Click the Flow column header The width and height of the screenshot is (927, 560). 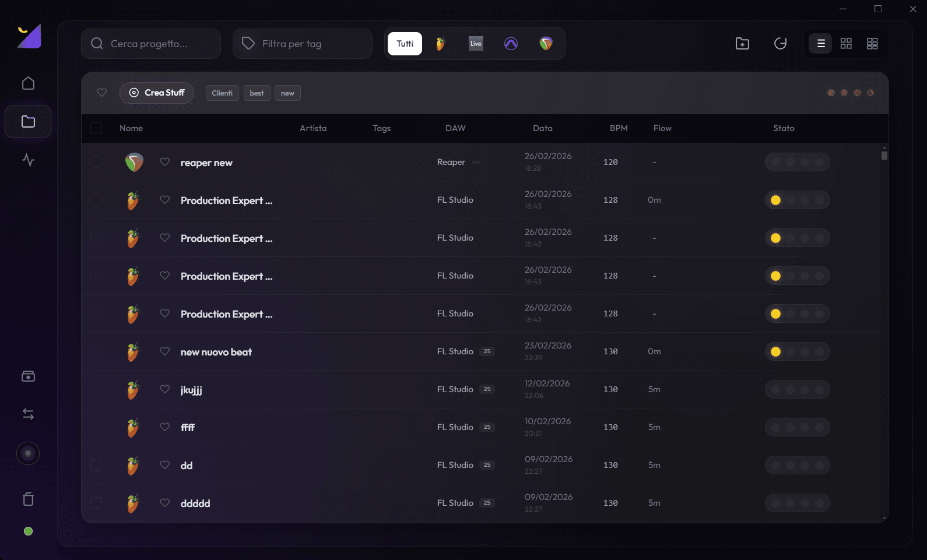pyautogui.click(x=662, y=128)
